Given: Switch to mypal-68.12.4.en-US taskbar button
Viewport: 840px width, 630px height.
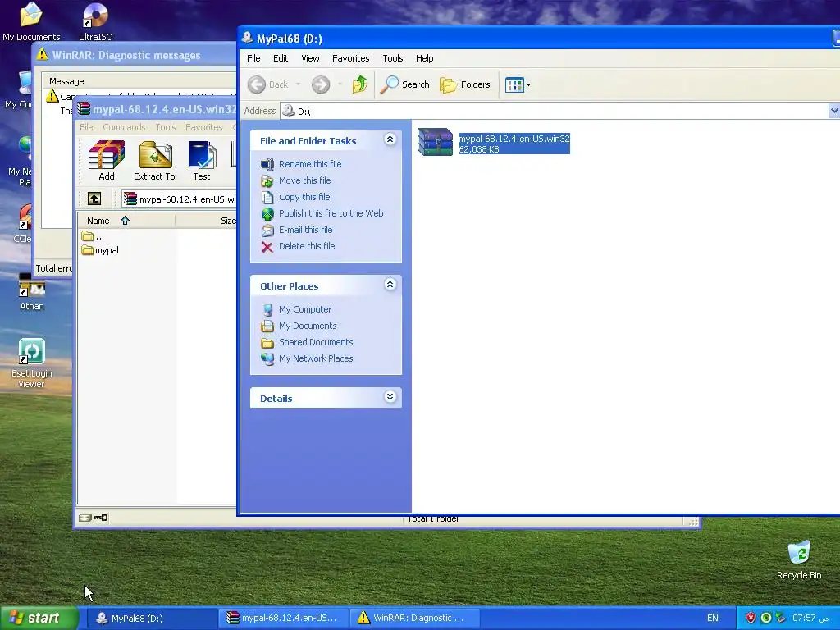Looking at the screenshot, I should coord(283,618).
